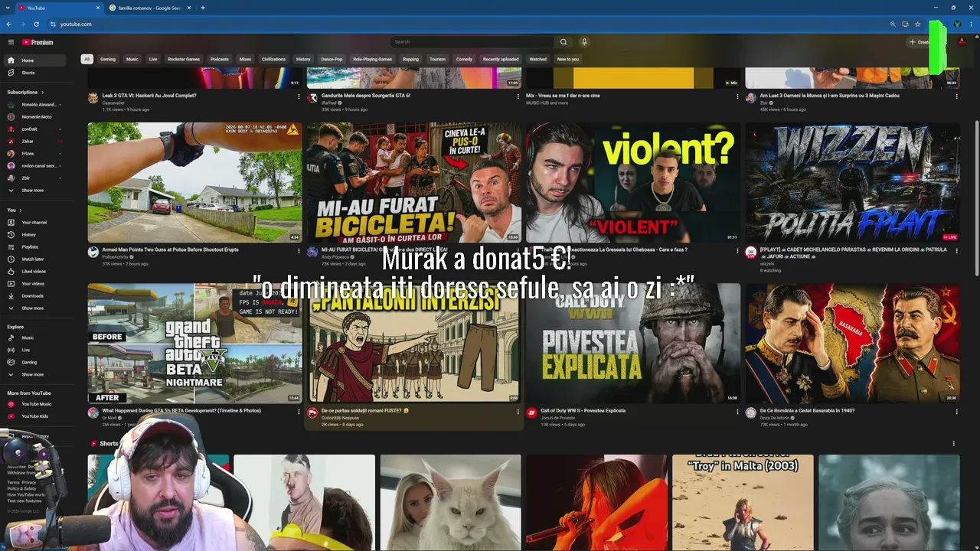Bookmark this page with star icon
Image resolution: width=980 pixels, height=551 pixels.
pos(917,24)
